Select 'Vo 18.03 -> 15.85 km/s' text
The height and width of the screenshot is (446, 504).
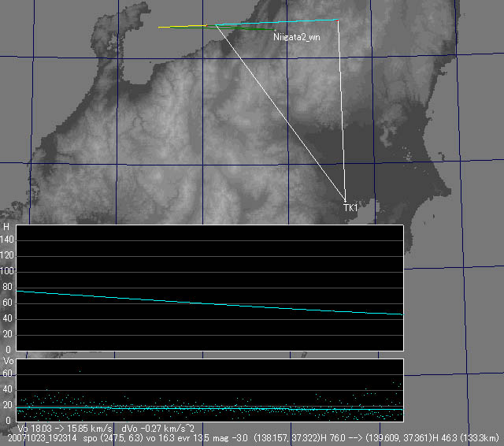pos(65,429)
